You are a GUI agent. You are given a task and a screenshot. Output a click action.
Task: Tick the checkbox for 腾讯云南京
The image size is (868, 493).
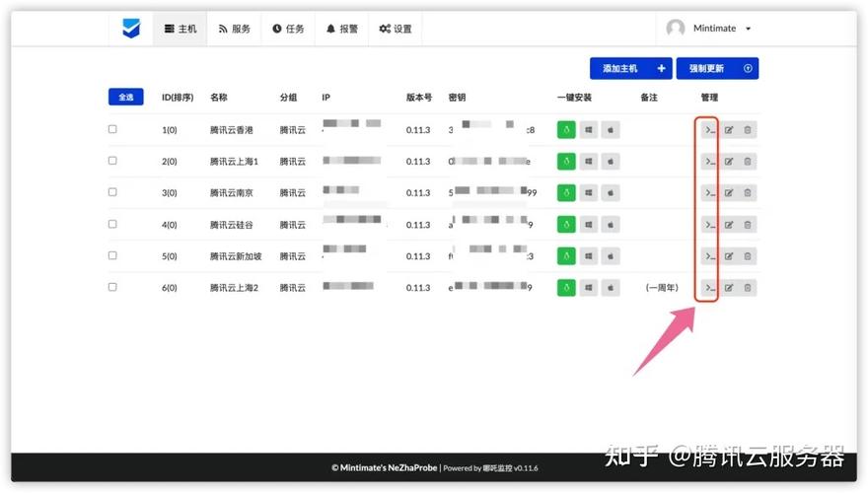[x=112, y=192]
